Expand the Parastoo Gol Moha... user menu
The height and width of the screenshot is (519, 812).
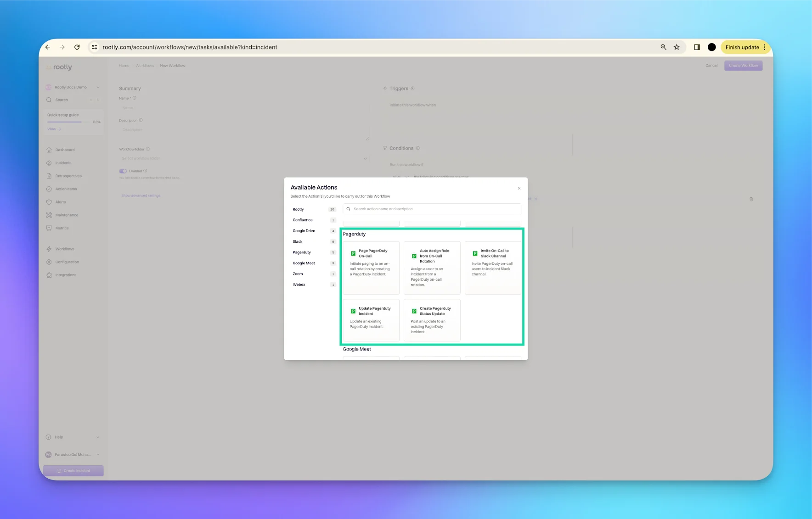(73, 455)
